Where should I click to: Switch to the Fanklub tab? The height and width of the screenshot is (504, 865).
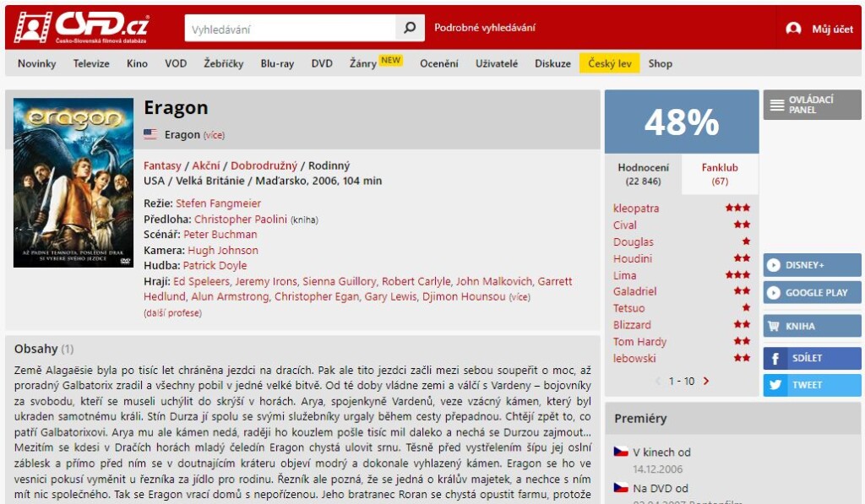tap(720, 174)
